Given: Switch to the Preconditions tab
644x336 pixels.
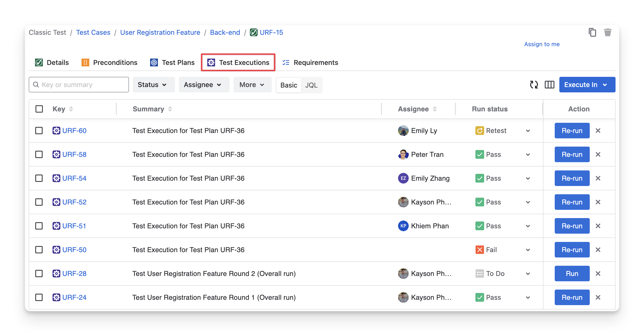Looking at the screenshot, I should click(109, 62).
